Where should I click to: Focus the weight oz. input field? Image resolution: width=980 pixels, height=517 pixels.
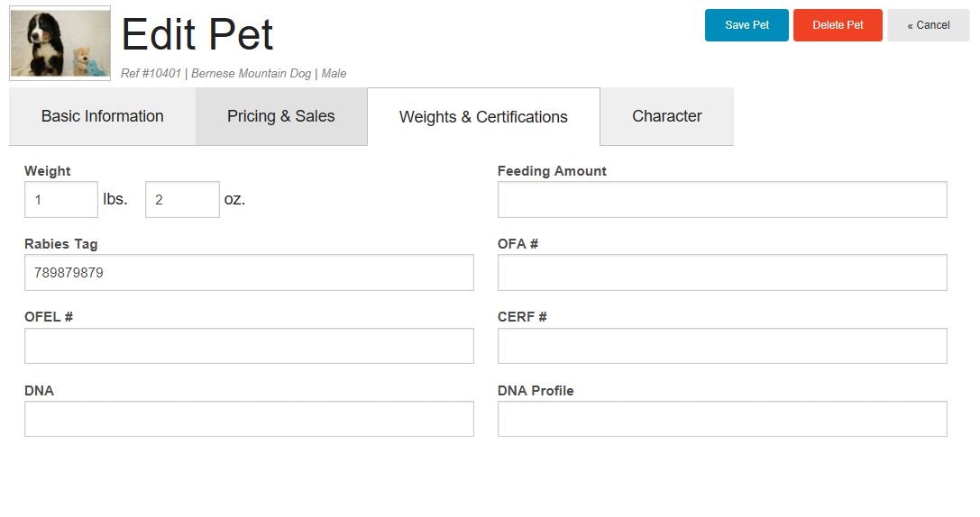[182, 200]
